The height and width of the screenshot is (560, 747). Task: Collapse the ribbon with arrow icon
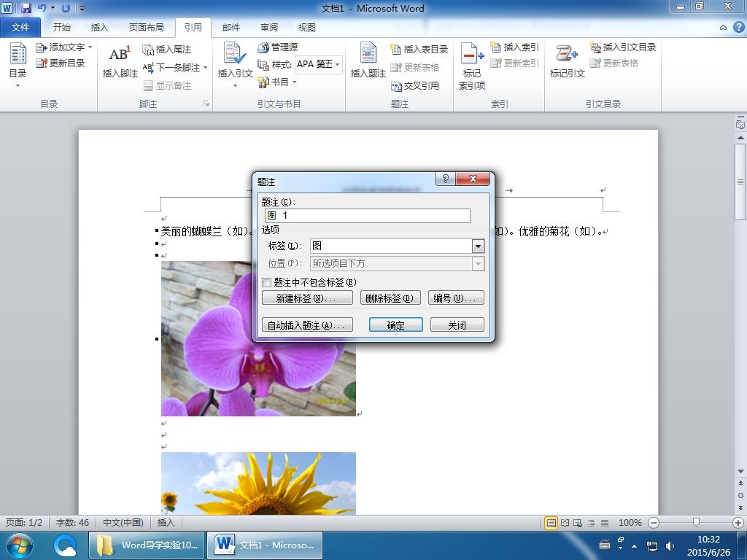(x=723, y=28)
